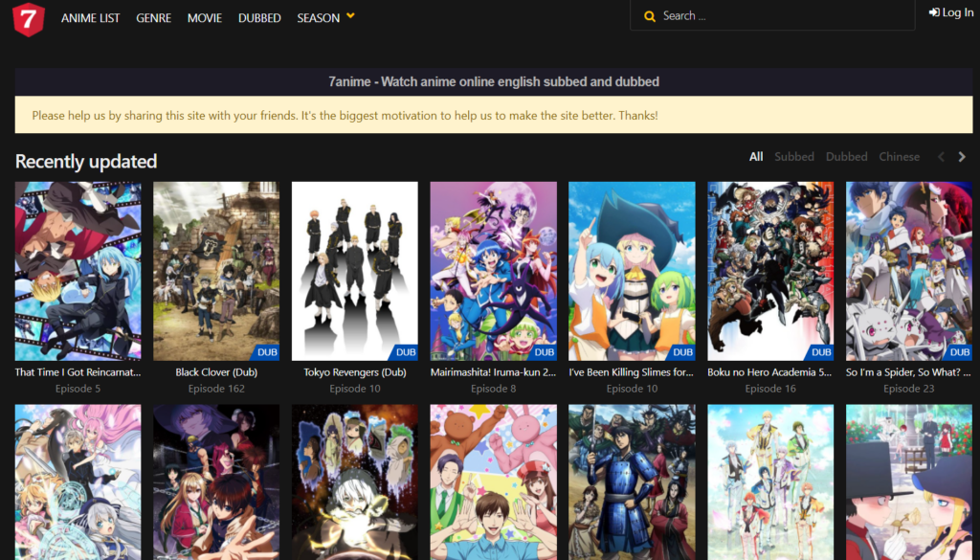This screenshot has height=560, width=980.
Task: Click the Recently updated heading
Action: pyautogui.click(x=86, y=161)
